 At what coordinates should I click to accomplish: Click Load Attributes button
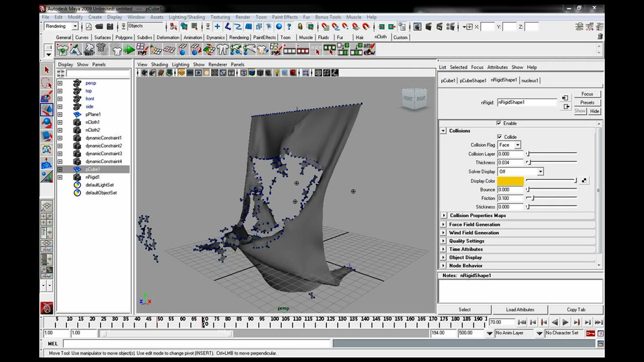pyautogui.click(x=520, y=310)
